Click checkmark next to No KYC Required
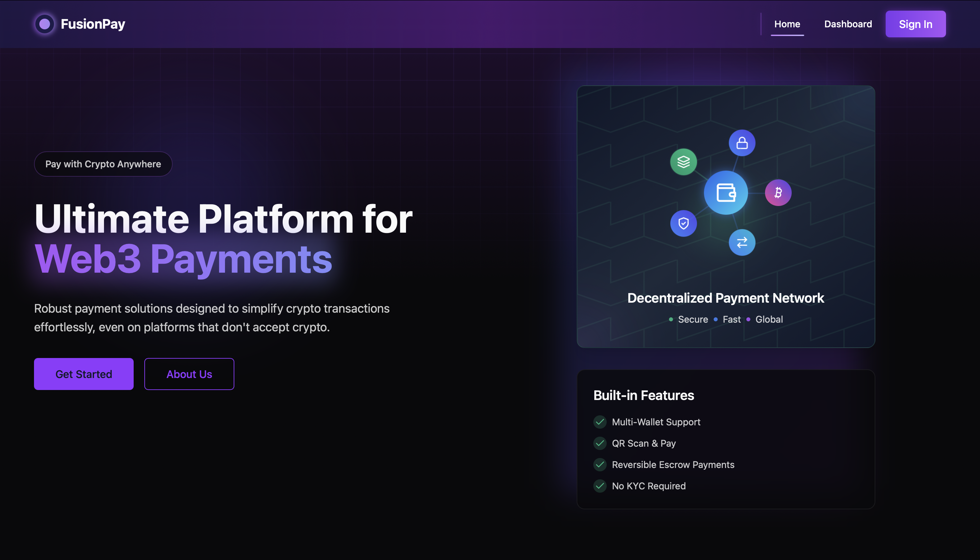Viewport: 980px width, 560px height. tap(600, 486)
